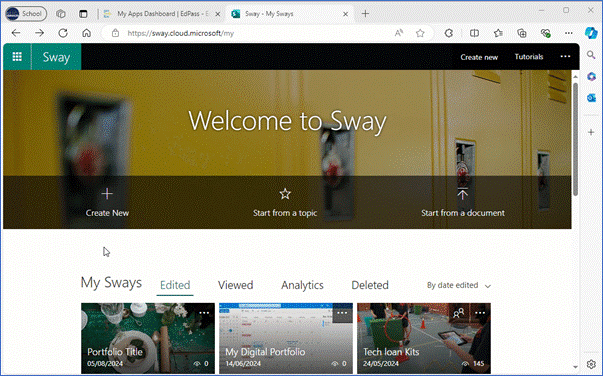The width and height of the screenshot is (603, 376).
Task: Click browser extensions refresh-style icon
Action: 448,33
